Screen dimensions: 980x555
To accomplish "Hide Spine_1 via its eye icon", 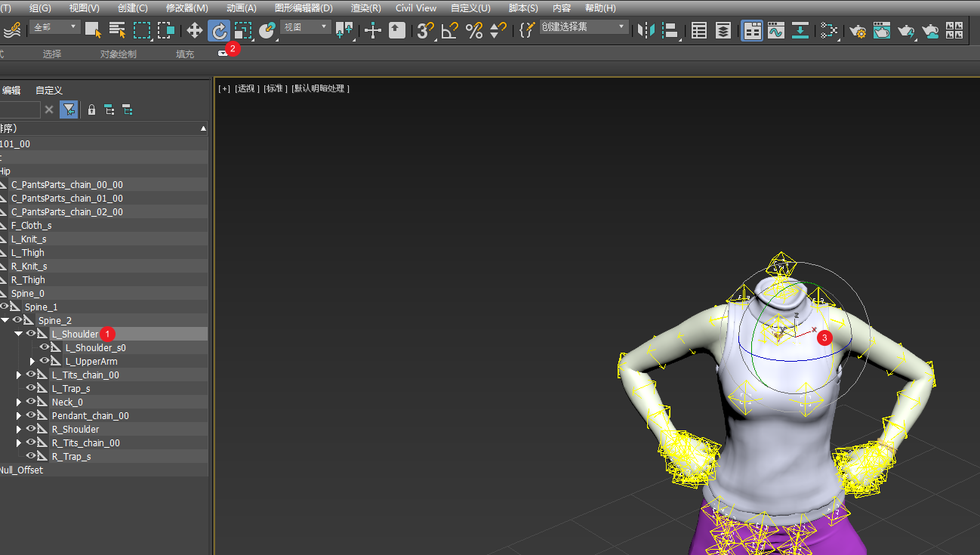I will [5, 307].
